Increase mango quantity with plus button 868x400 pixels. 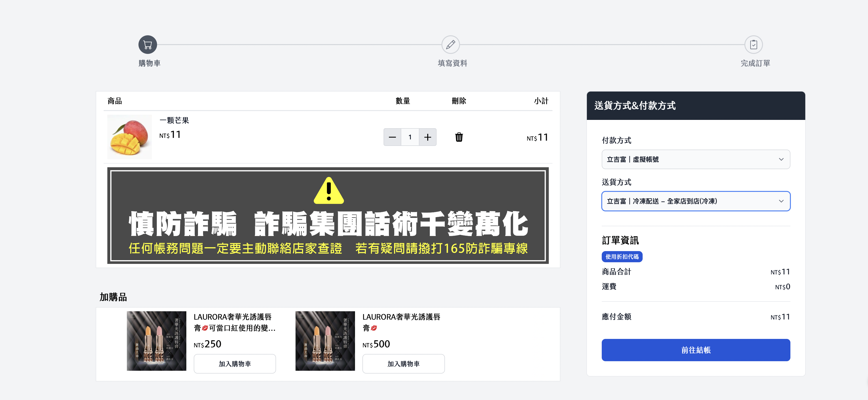427,137
